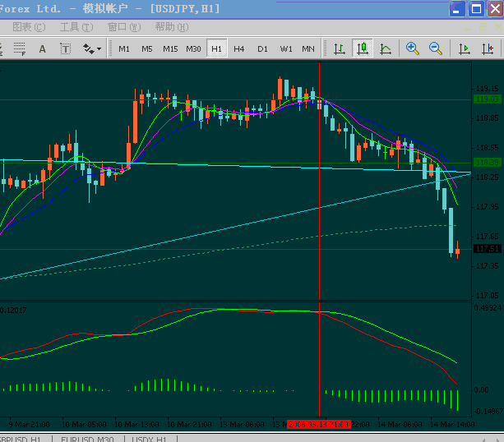Expand the arrows symbol dropdown

click(92, 48)
